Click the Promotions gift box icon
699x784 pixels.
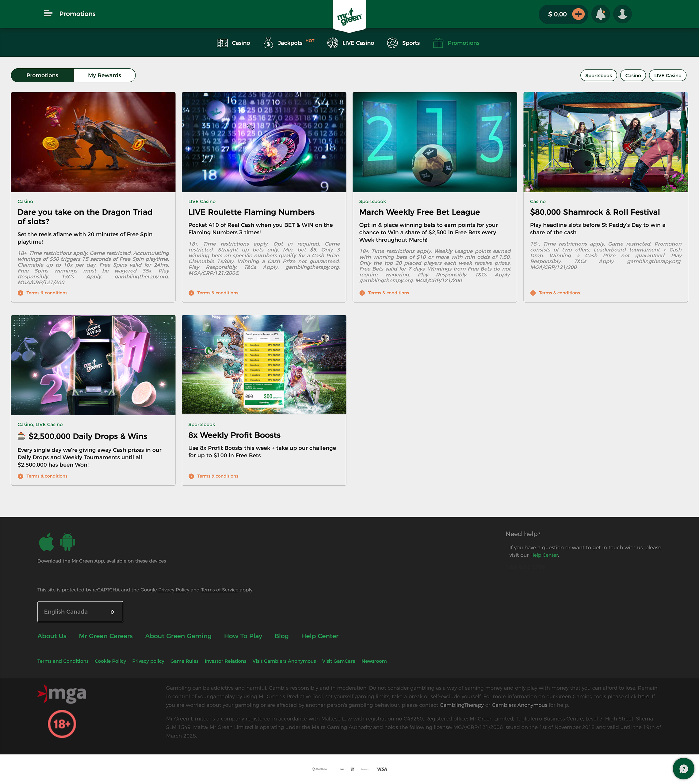[438, 43]
